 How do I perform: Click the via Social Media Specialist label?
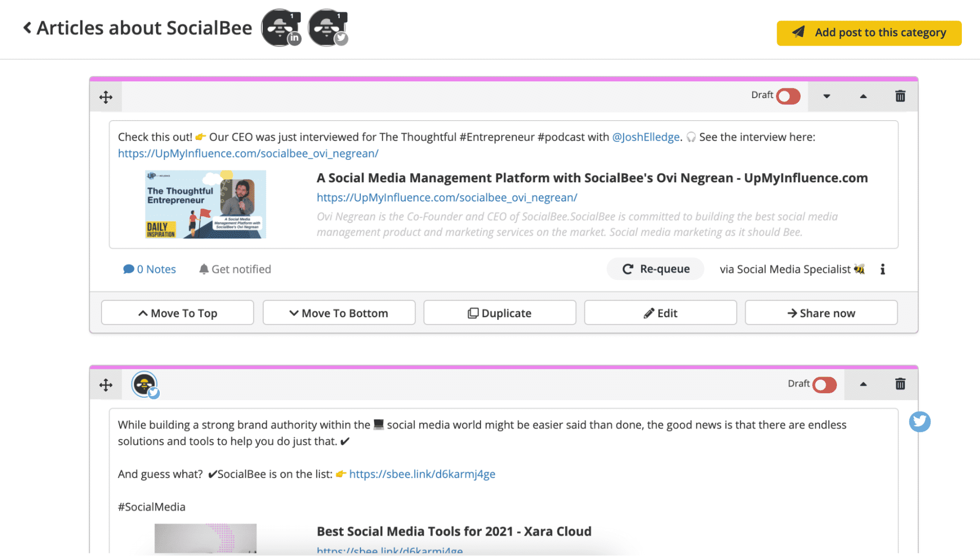click(x=792, y=269)
